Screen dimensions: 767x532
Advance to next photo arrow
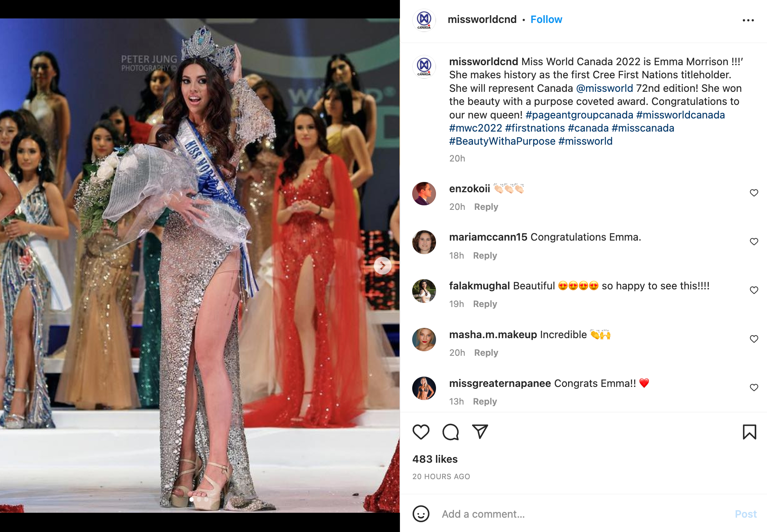[382, 266]
